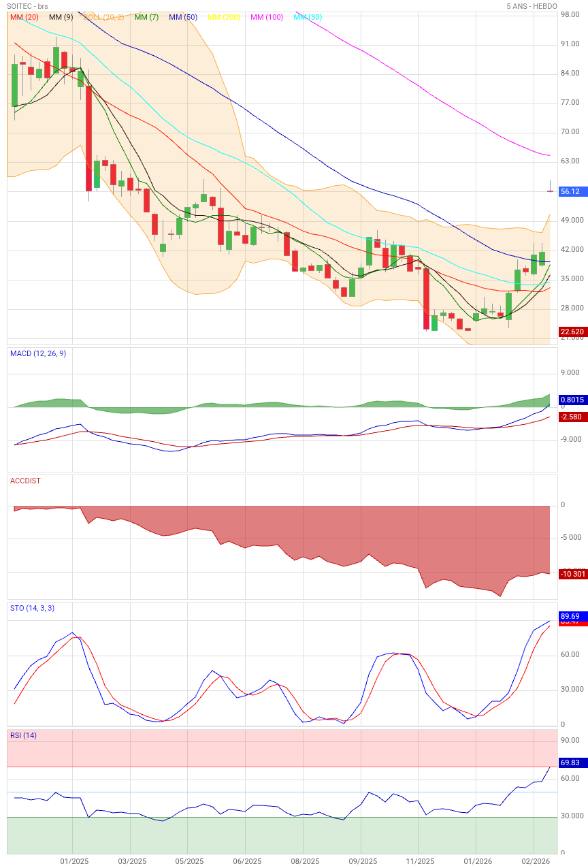This screenshot has width=588, height=868.
Task: Click the 91.00 price axis label
Action: coord(570,44)
